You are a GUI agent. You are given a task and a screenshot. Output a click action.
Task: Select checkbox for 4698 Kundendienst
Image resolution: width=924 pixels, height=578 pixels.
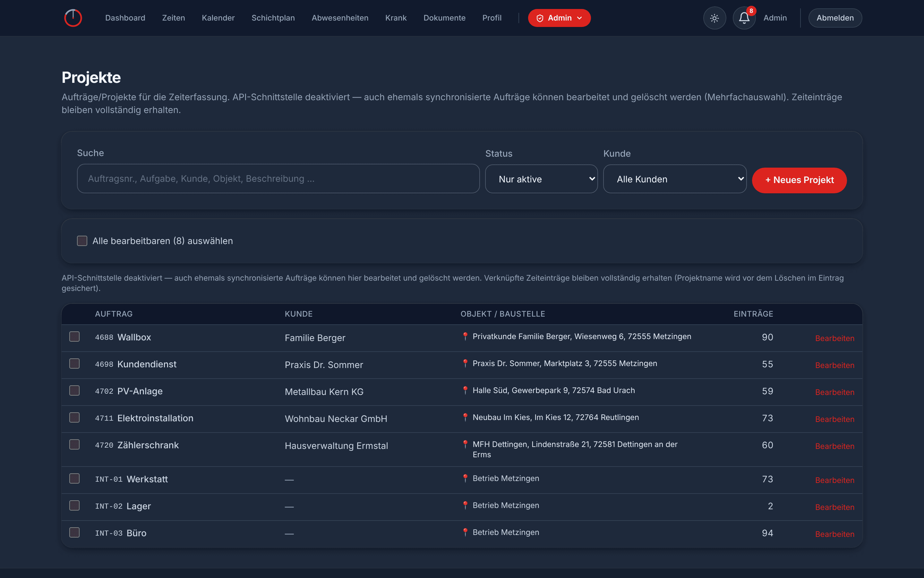click(74, 363)
